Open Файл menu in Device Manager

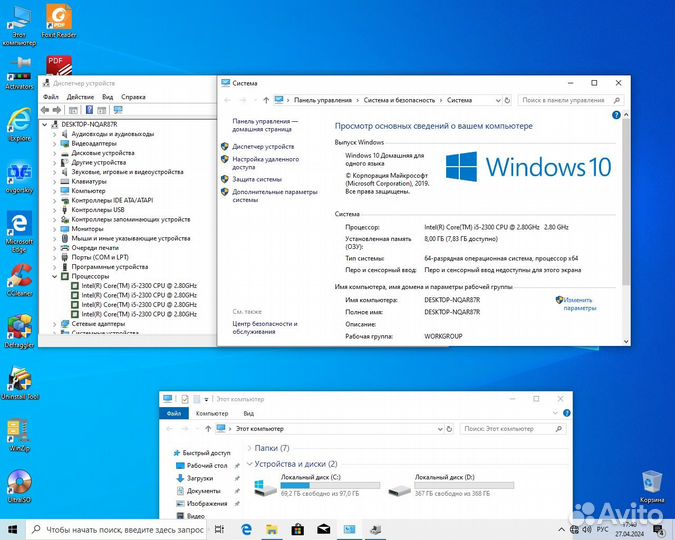[51, 97]
